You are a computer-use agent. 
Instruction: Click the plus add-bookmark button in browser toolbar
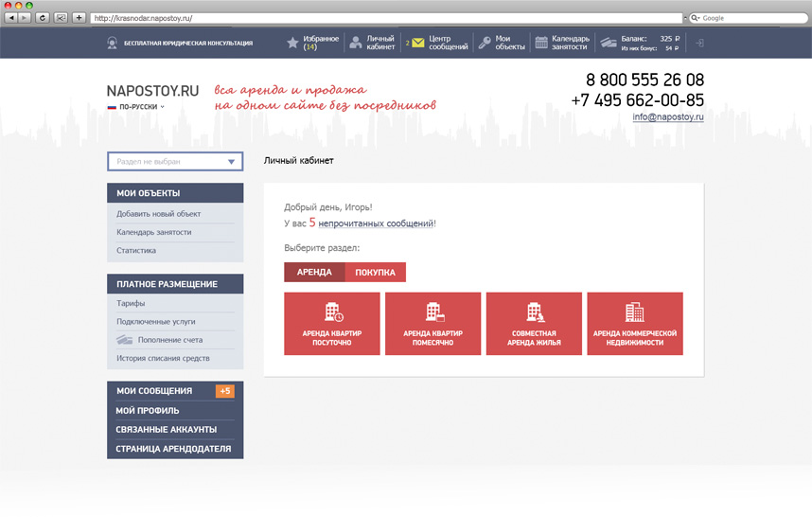(x=79, y=18)
